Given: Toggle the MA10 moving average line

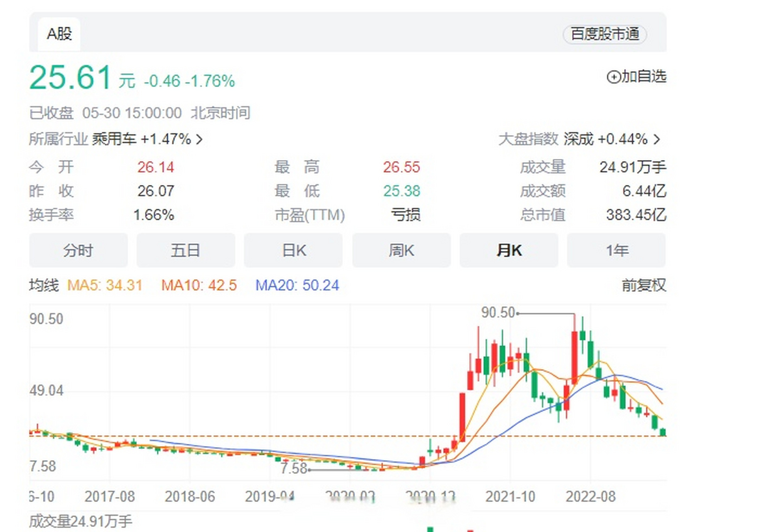Looking at the screenshot, I should (x=199, y=286).
